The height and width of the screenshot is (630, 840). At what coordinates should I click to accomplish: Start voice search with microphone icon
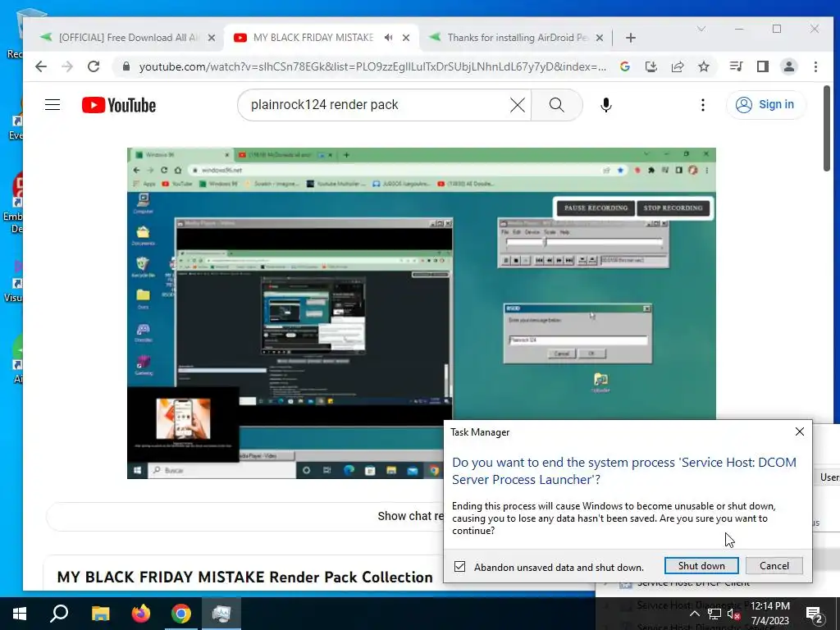click(x=606, y=105)
